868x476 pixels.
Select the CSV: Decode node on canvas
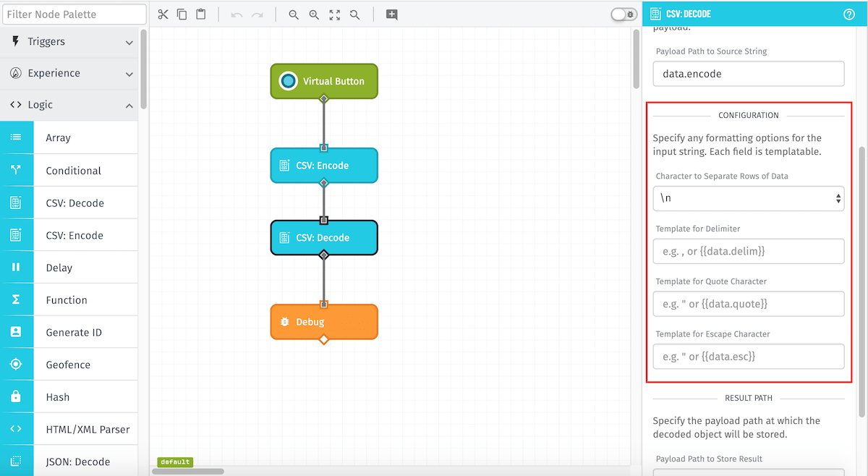pos(324,238)
